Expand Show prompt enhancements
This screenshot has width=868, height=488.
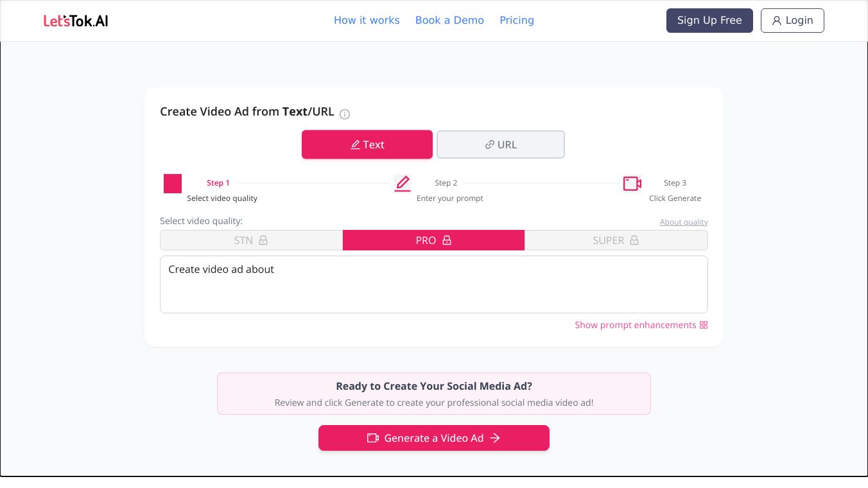click(x=635, y=325)
